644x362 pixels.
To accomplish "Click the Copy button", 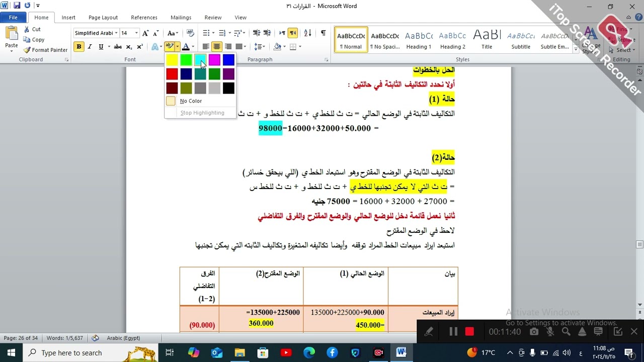I will point(34,40).
